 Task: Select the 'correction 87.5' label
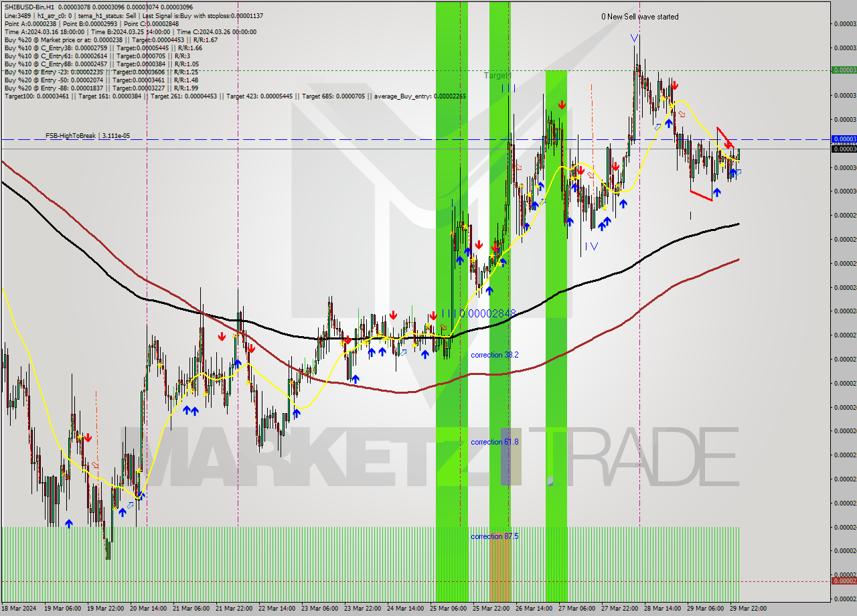tap(494, 536)
